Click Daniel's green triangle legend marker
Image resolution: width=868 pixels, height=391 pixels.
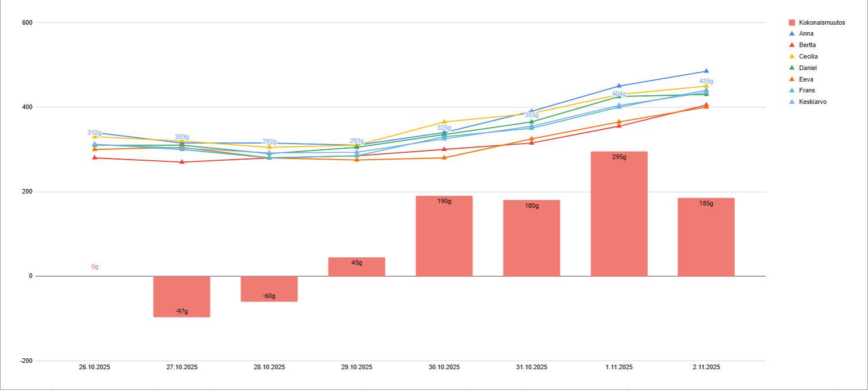pos(792,68)
